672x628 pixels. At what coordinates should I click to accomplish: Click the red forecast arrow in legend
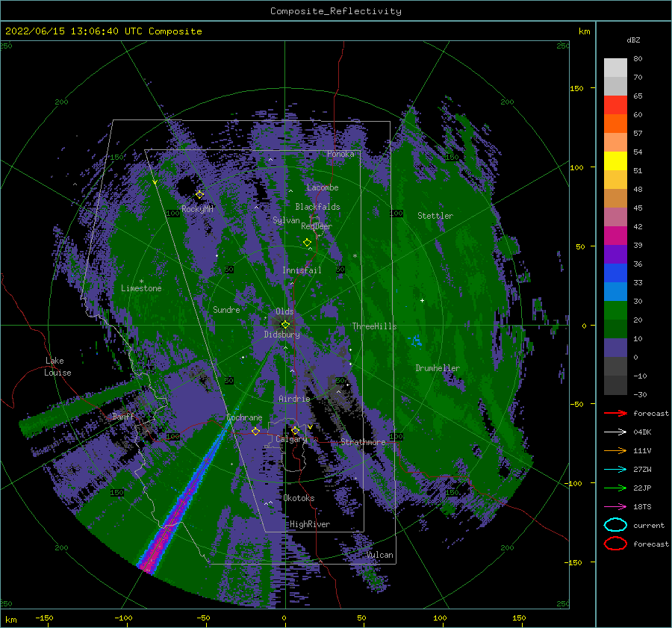tap(615, 413)
